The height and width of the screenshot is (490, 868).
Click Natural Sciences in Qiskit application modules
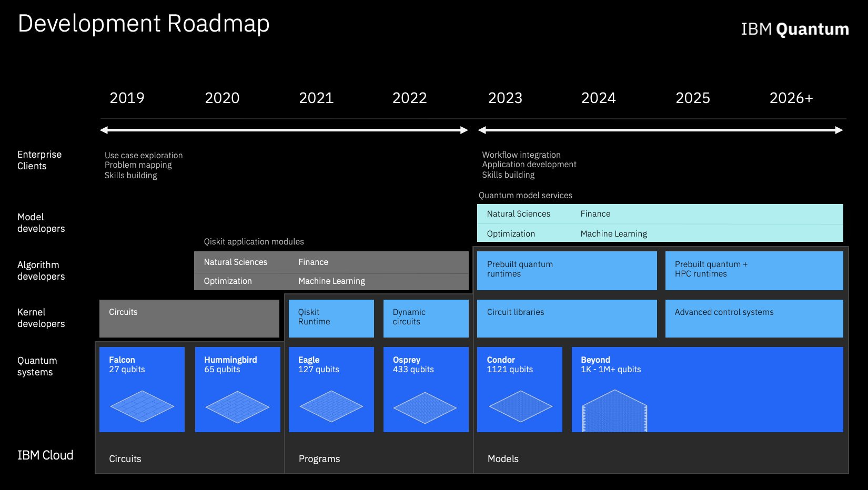click(236, 262)
